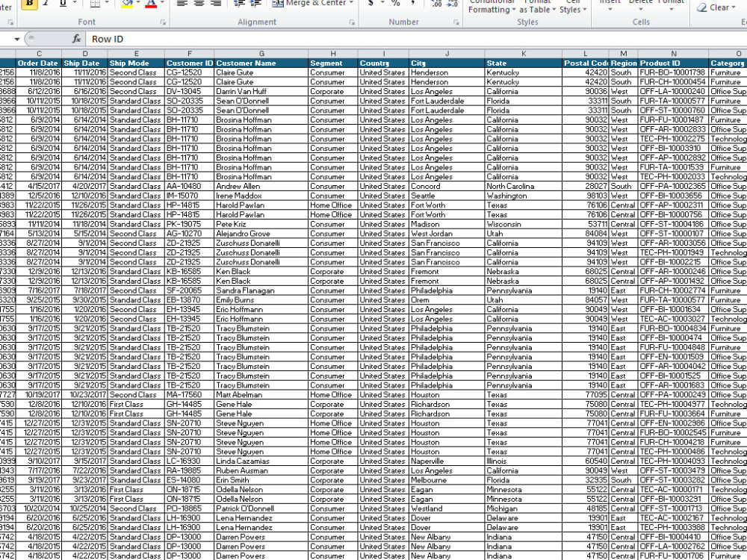747x560 pixels.
Task: Select cell with Andrew Allen
Action: [261, 186]
